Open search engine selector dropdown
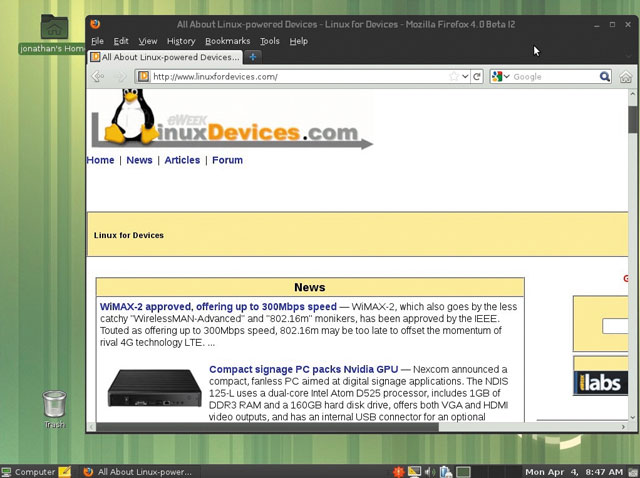Viewport: 640px width, 478px height. [x=501, y=76]
